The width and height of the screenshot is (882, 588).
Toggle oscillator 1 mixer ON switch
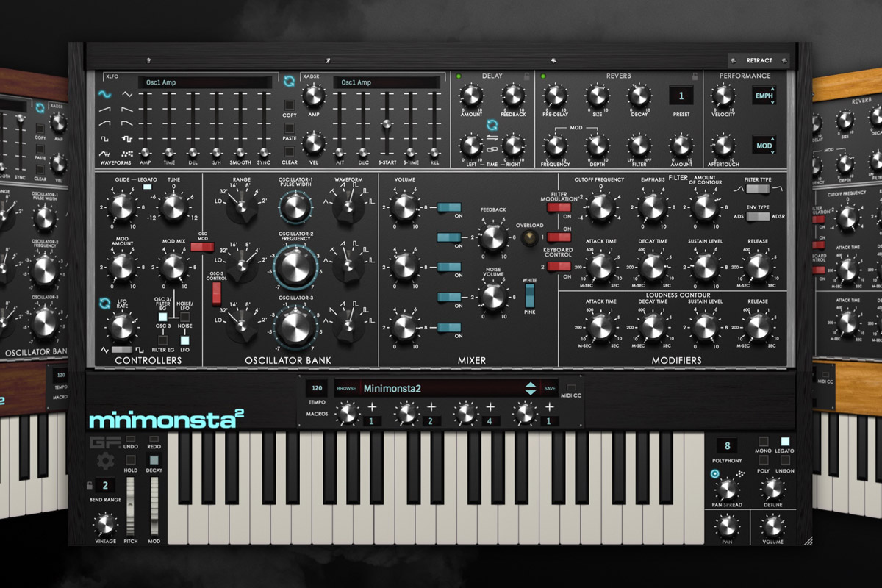pos(448,208)
